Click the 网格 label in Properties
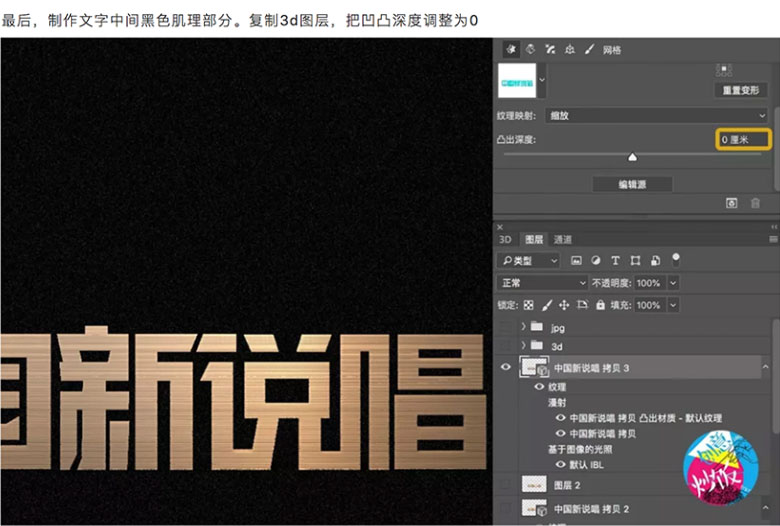 click(x=612, y=50)
